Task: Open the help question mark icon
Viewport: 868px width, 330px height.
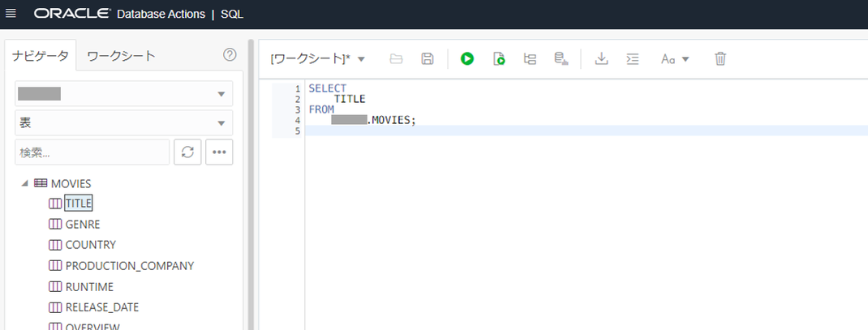Action: coord(230,55)
